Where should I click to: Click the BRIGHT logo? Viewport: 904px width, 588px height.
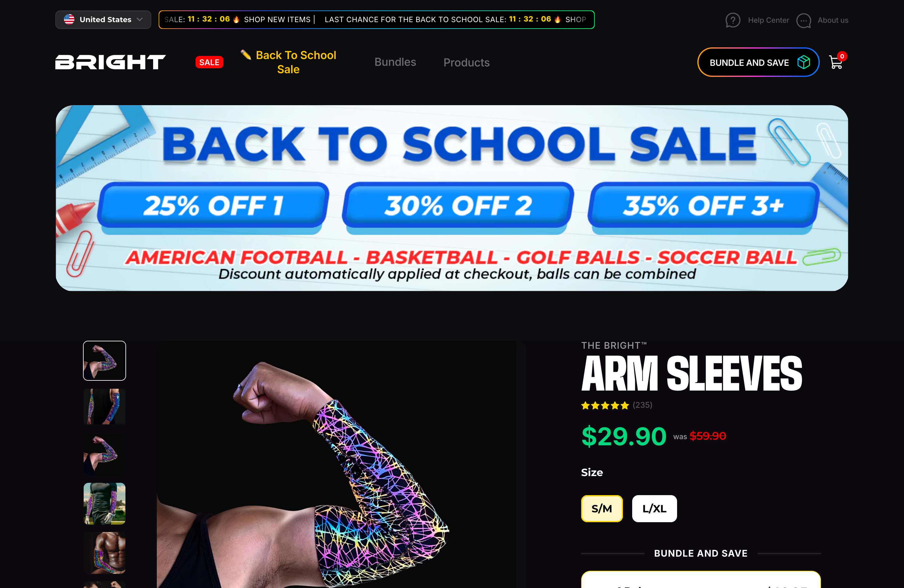[x=110, y=62]
